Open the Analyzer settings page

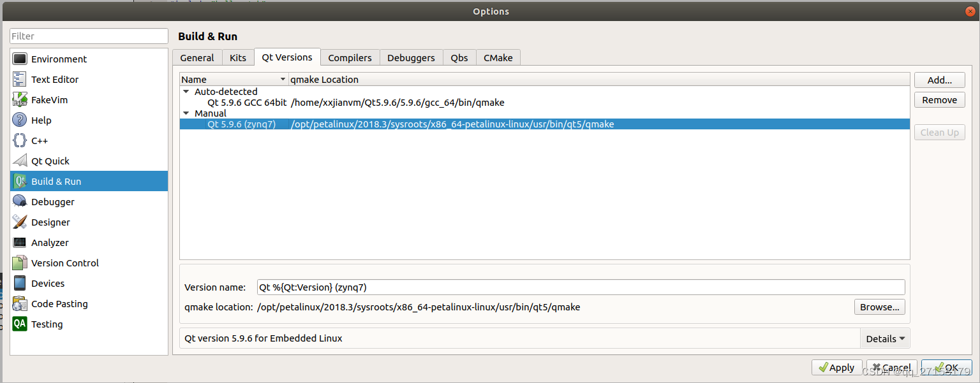[x=19, y=242]
